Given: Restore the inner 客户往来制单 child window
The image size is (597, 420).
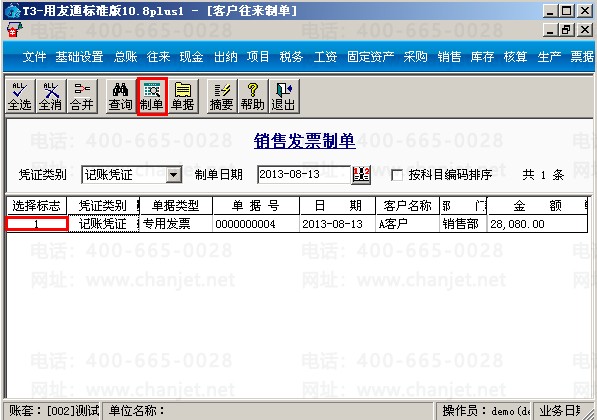Looking at the screenshot, I should coord(566,30).
